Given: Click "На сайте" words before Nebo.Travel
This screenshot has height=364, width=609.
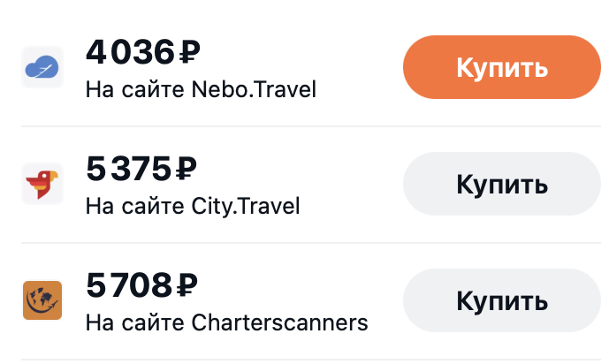Looking at the screenshot, I should (x=135, y=89).
